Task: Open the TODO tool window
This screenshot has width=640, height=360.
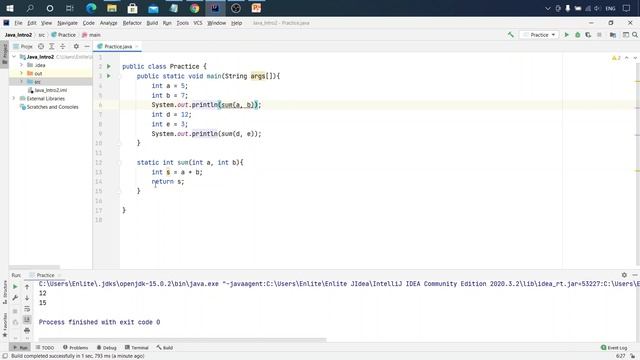Action: pyautogui.click(x=45, y=348)
